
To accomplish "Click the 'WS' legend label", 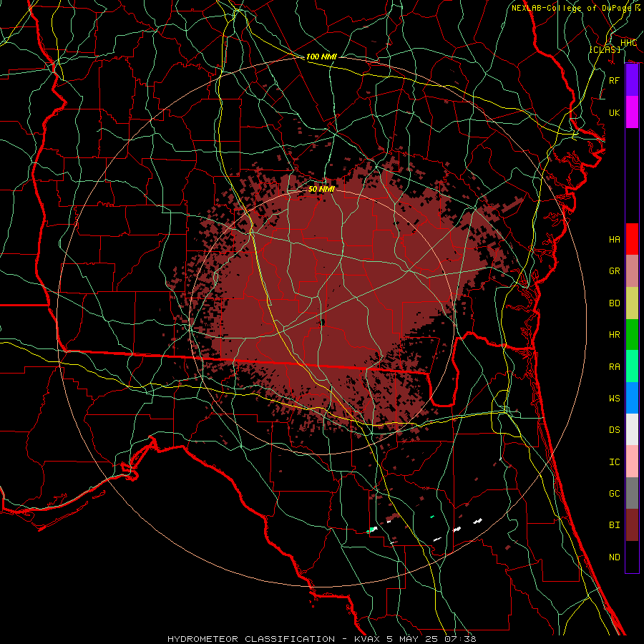I will click(x=615, y=399).
